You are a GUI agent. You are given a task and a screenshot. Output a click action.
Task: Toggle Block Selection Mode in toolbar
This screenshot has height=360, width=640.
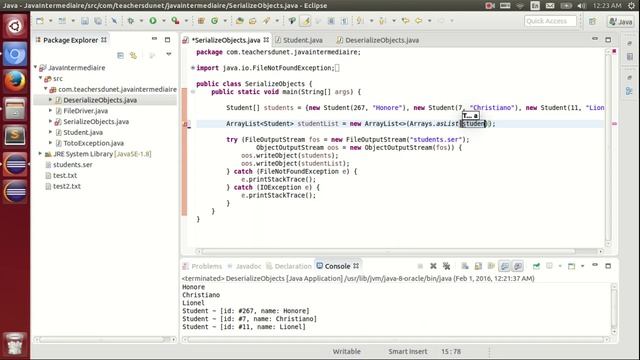(331, 21)
